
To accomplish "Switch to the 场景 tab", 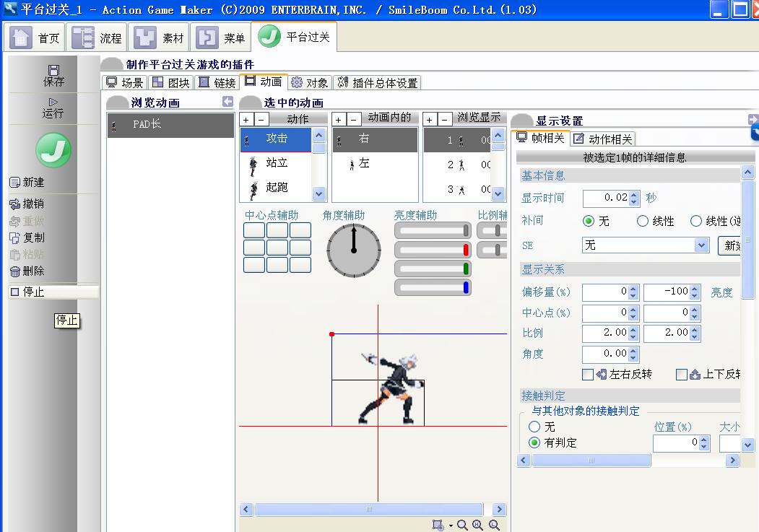I will 125,83.
